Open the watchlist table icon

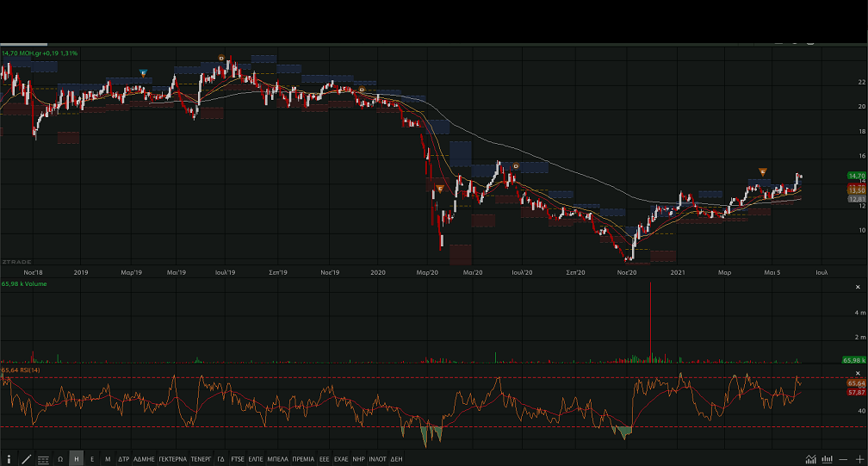pos(43,460)
